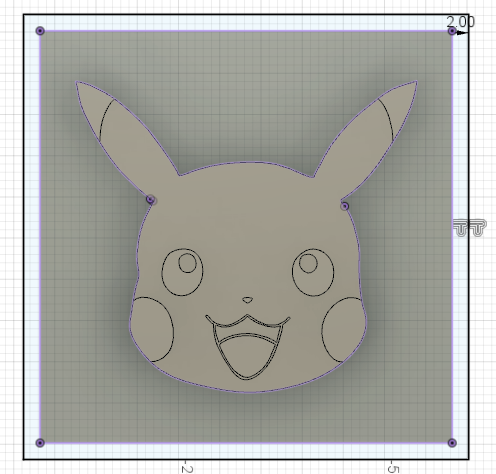Click Pikachu's small nose shape
Screen dimensions: 496x474
coord(247,300)
